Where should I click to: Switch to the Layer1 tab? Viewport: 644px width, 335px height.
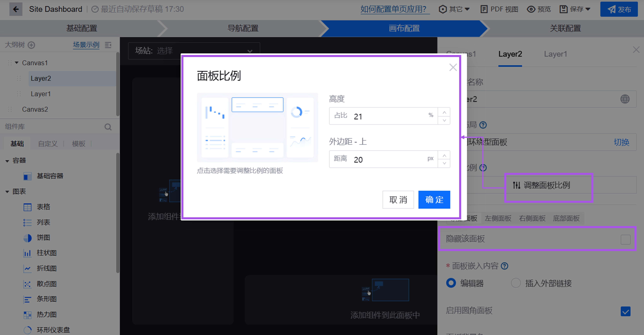click(555, 54)
